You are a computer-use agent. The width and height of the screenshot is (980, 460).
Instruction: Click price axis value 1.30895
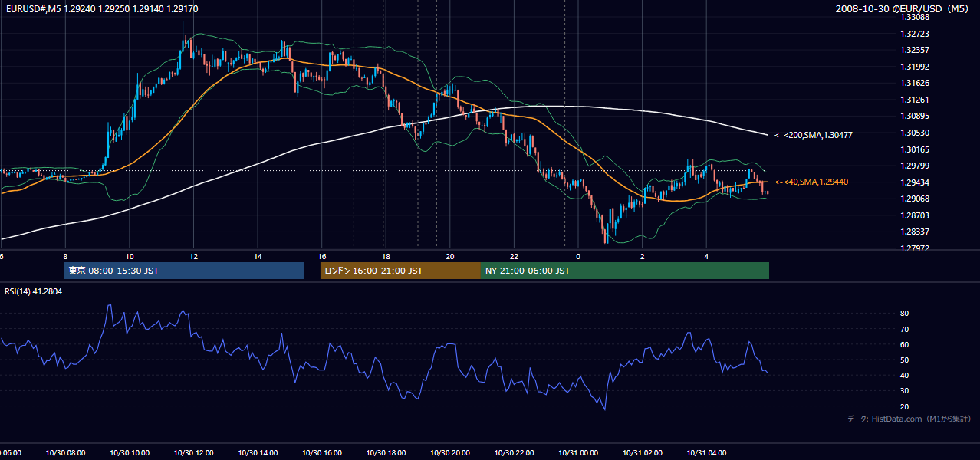click(916, 116)
